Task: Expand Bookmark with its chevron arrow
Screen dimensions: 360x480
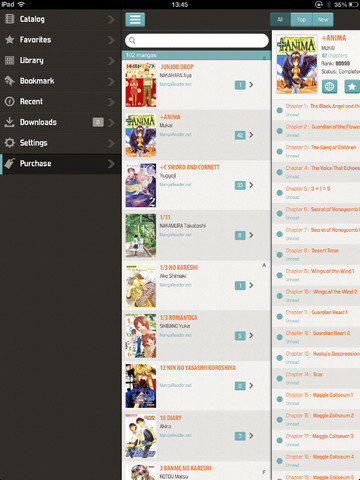Action: [x=111, y=81]
